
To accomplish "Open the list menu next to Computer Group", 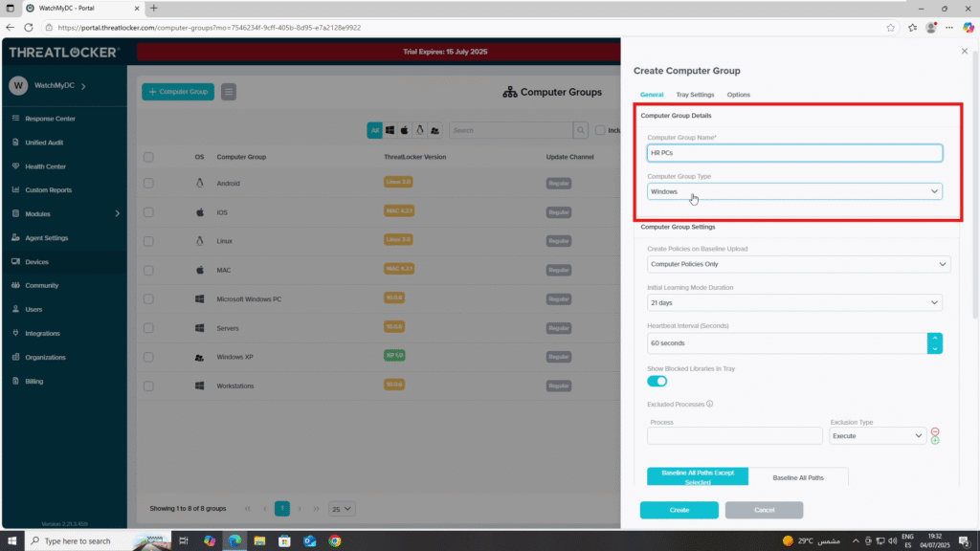I will pos(228,92).
